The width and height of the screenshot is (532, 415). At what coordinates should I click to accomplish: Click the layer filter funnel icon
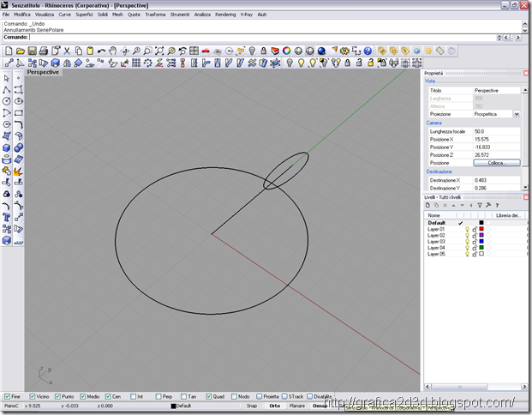click(480, 205)
